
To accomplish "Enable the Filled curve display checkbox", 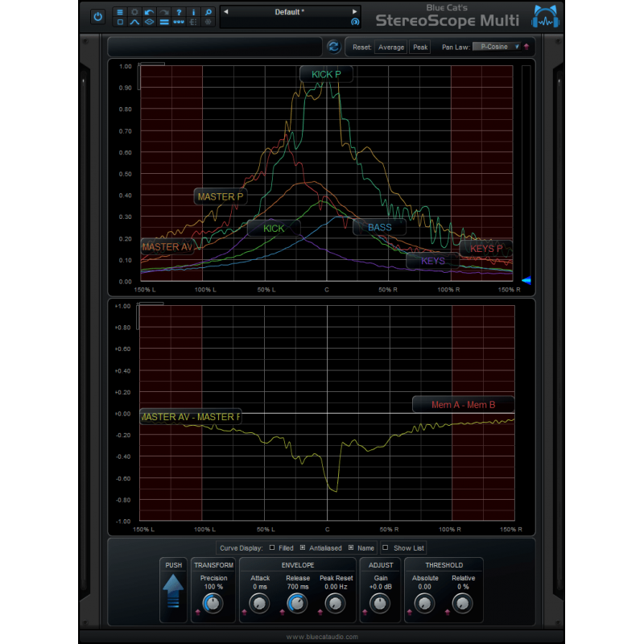I will (x=271, y=548).
